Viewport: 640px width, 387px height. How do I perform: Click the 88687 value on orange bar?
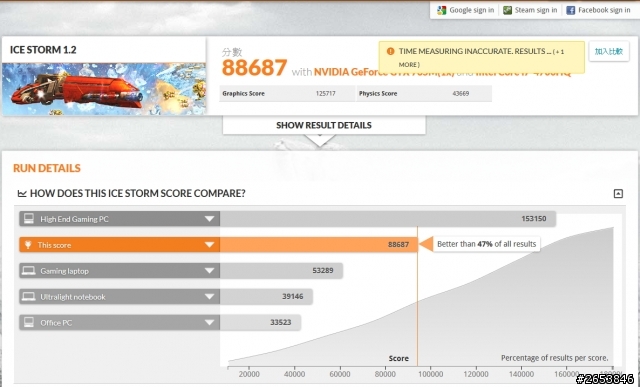(398, 245)
